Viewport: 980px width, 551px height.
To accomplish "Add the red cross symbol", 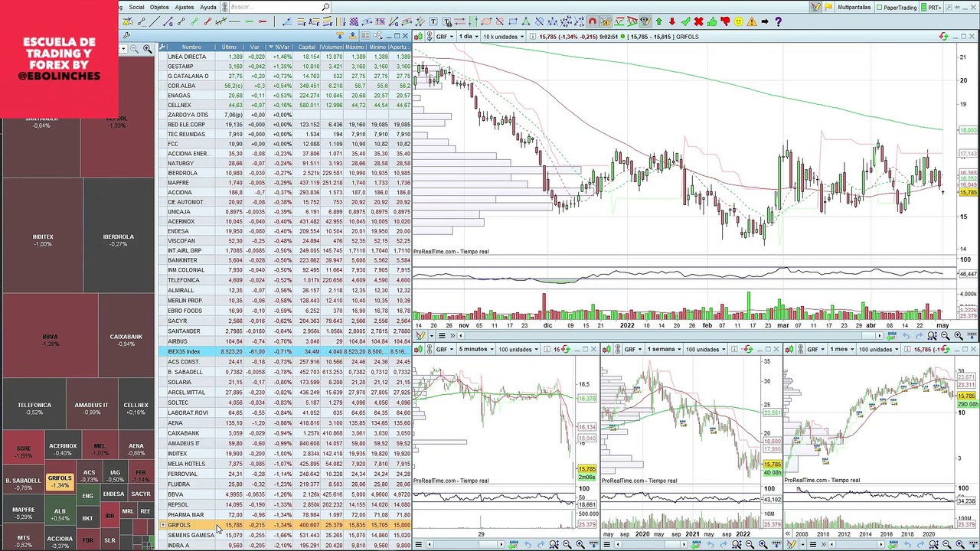I will click(698, 21).
